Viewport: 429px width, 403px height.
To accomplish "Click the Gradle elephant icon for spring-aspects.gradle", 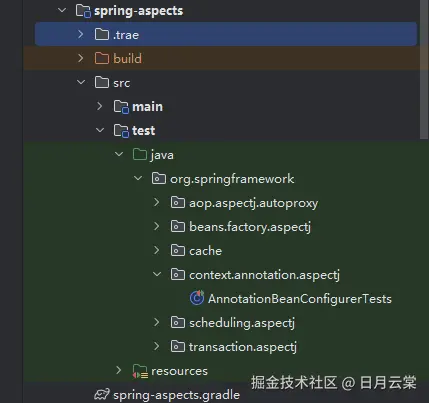I will click(102, 394).
